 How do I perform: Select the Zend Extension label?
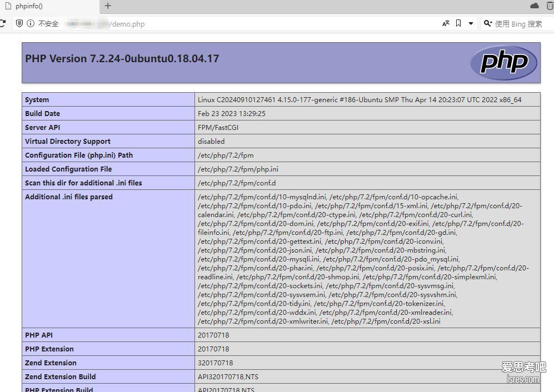[51, 363]
